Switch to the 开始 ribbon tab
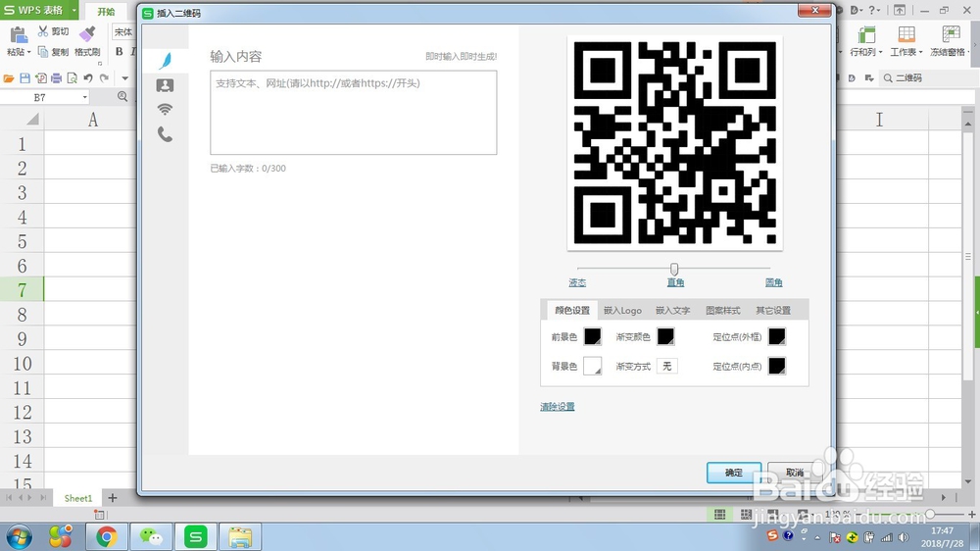The image size is (980, 551). pyautogui.click(x=106, y=11)
